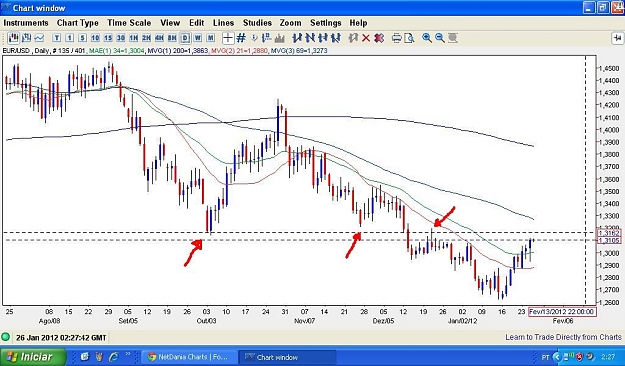Select the second line drawing tool

tap(310, 38)
